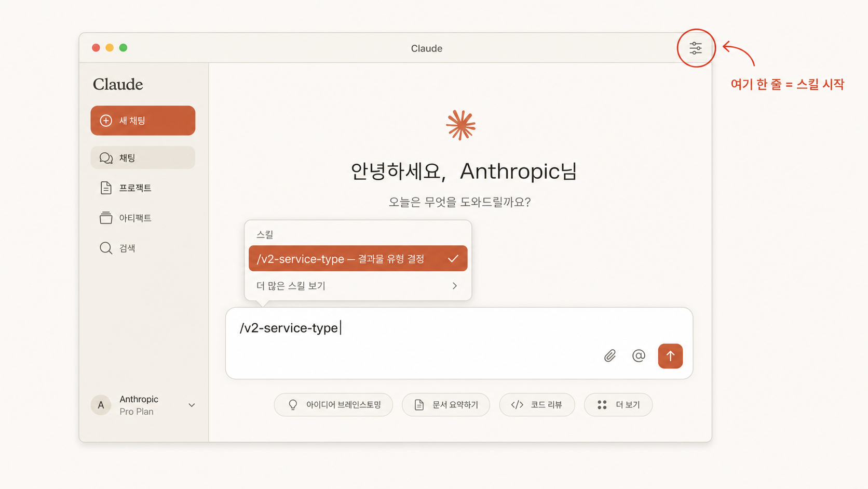The height and width of the screenshot is (489, 868).
Task: Click the account avatar labeled A
Action: pyautogui.click(x=101, y=405)
